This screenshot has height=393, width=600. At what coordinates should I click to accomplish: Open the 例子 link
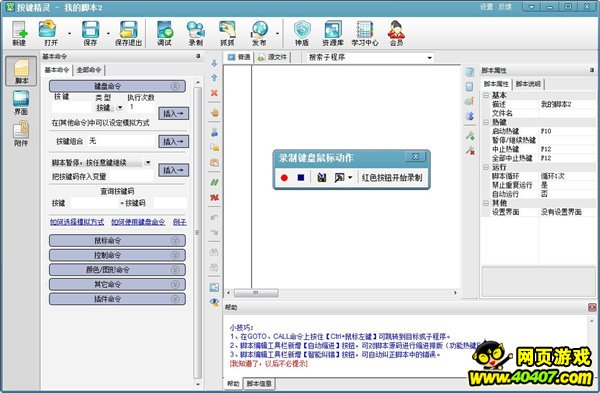click(179, 222)
